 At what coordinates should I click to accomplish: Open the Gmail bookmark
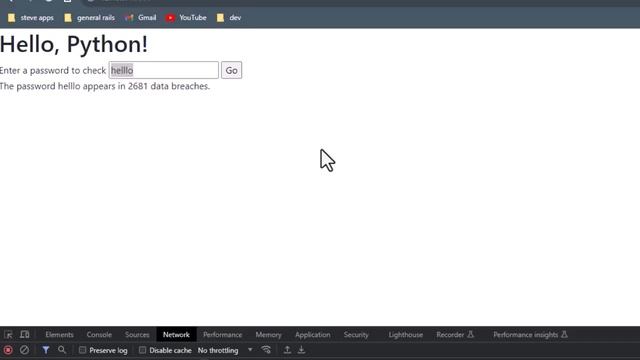(141, 18)
